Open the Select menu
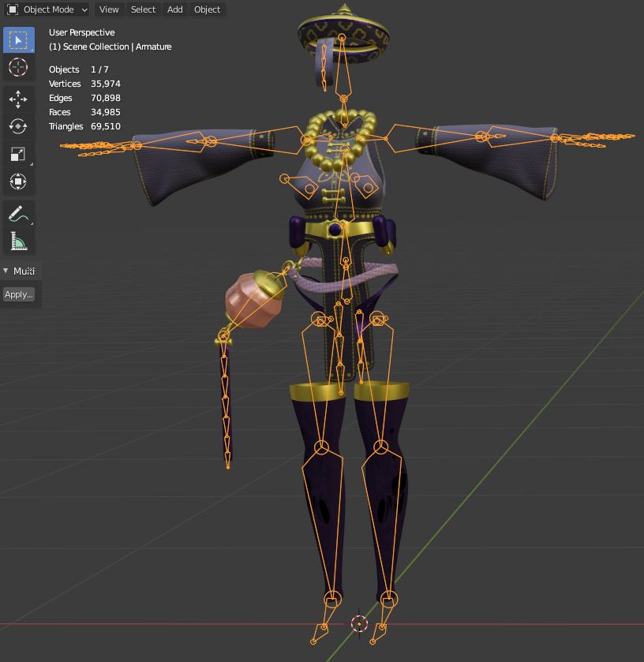 pos(143,9)
